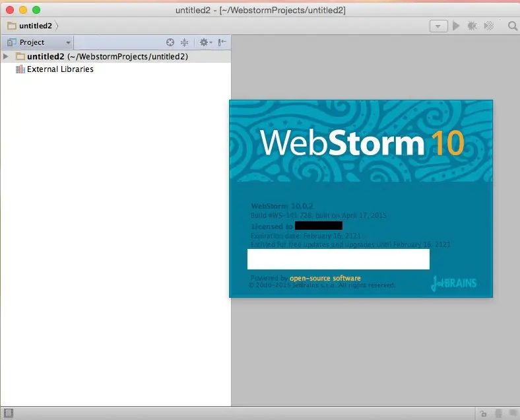Expand the untitled2 project folder
Image resolution: width=520 pixels, height=420 pixels.
click(6, 56)
